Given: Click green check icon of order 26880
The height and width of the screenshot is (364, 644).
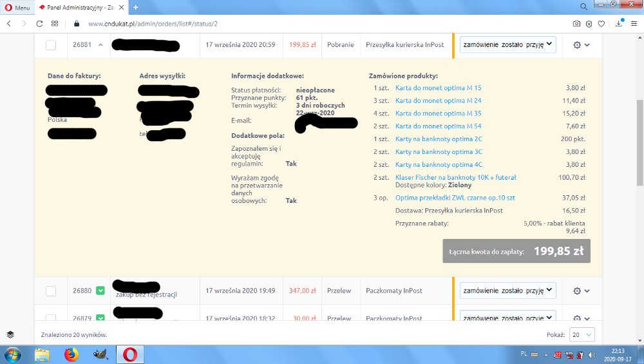Looking at the screenshot, I should coord(100,291).
